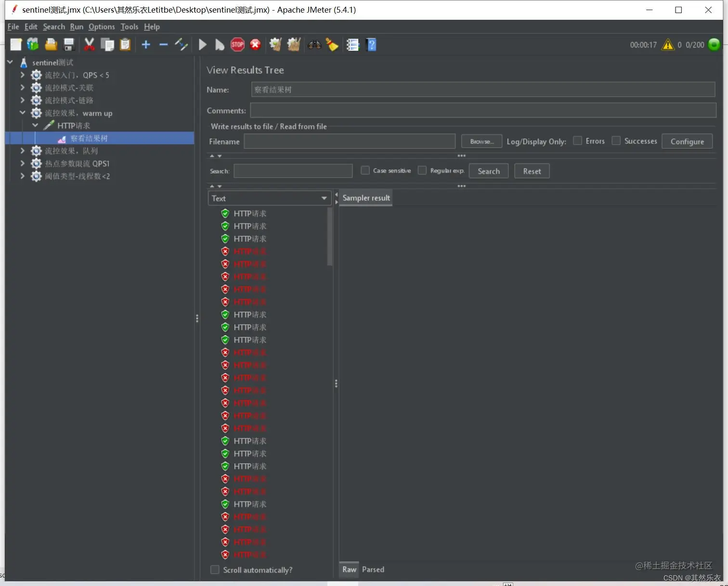Click the Expand All plus icon
728x586 pixels.
[x=146, y=45]
